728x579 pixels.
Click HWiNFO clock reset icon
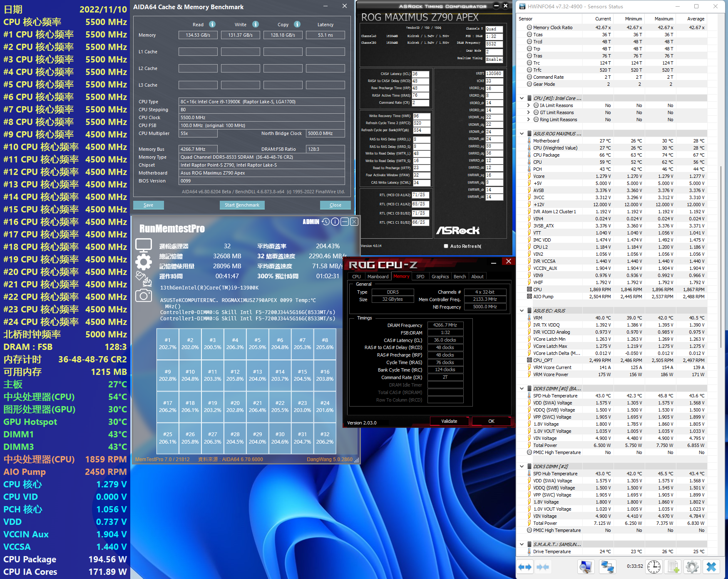click(x=654, y=567)
